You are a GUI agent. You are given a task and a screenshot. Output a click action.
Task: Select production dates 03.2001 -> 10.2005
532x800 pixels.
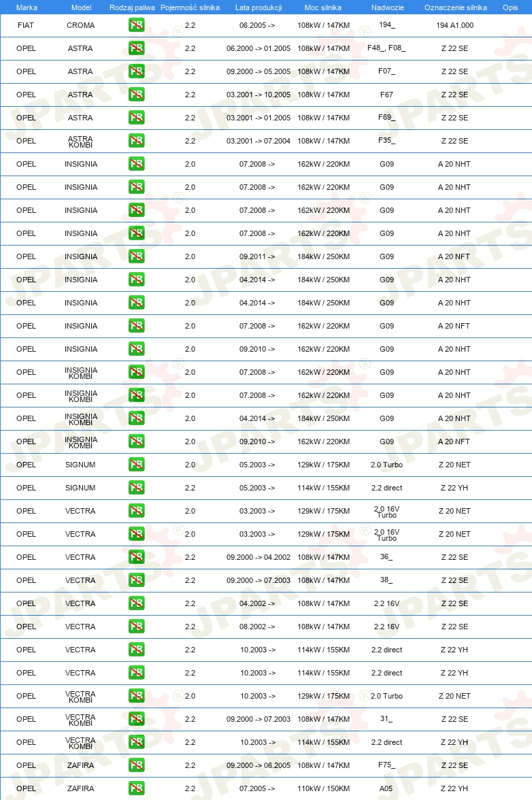coord(258,95)
